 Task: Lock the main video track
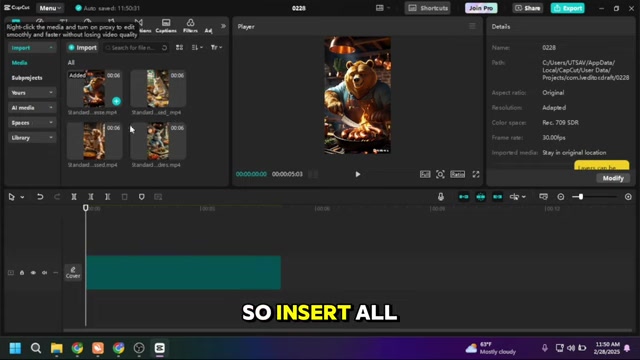point(22,272)
